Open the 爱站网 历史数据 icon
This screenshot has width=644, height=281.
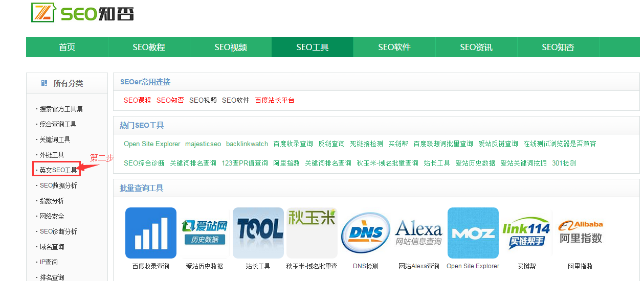click(x=205, y=233)
